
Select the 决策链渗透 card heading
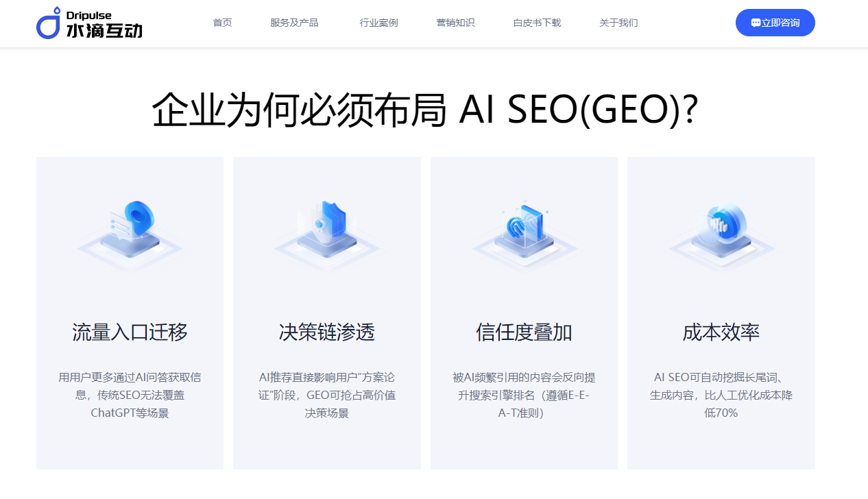click(x=327, y=332)
